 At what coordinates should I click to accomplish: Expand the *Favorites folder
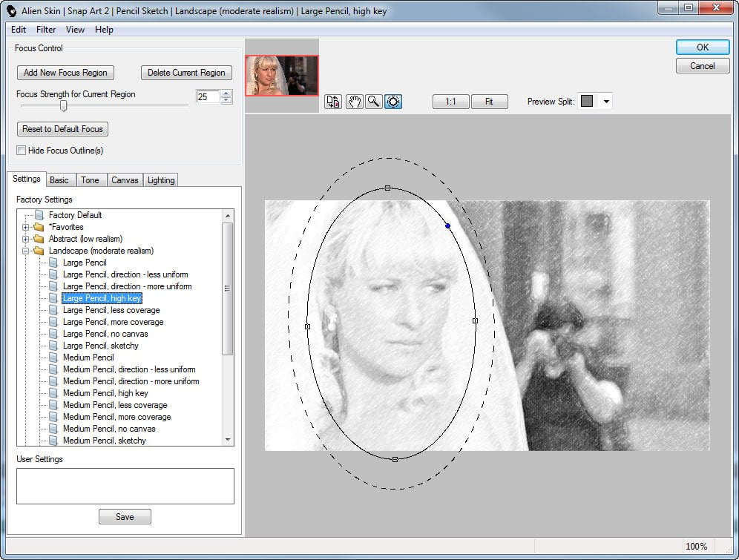tap(26, 227)
